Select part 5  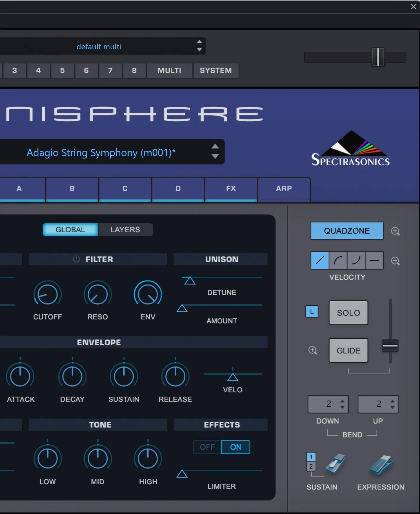(62, 70)
